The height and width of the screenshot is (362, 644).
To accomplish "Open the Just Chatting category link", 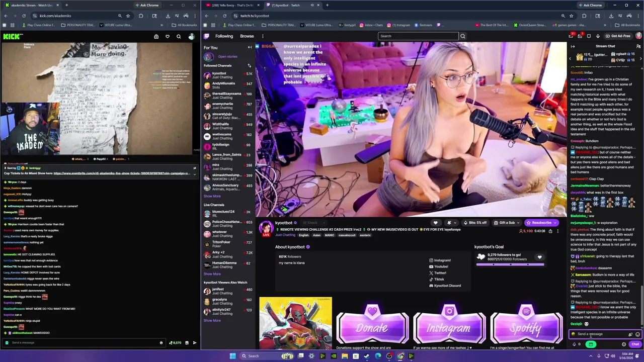I will [285, 235].
